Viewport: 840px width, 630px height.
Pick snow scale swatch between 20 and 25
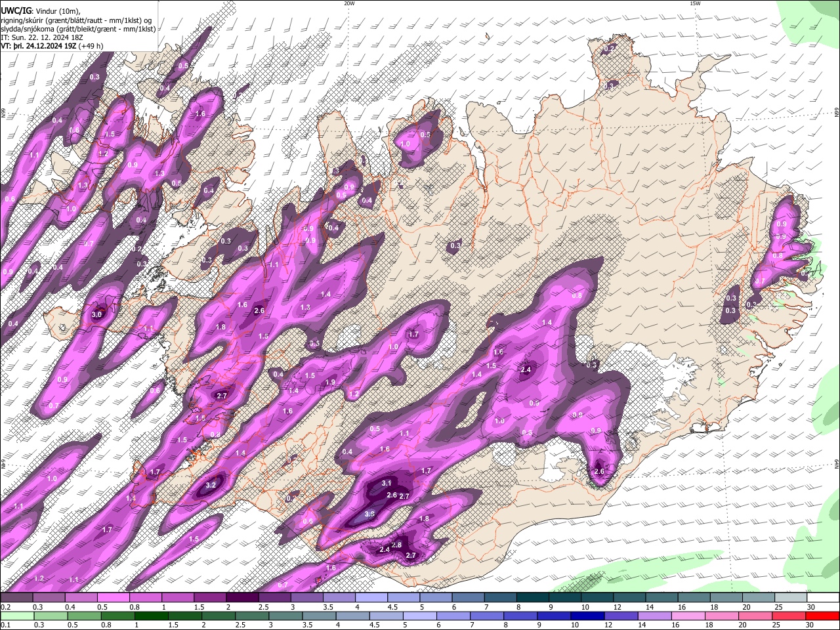click(757, 598)
